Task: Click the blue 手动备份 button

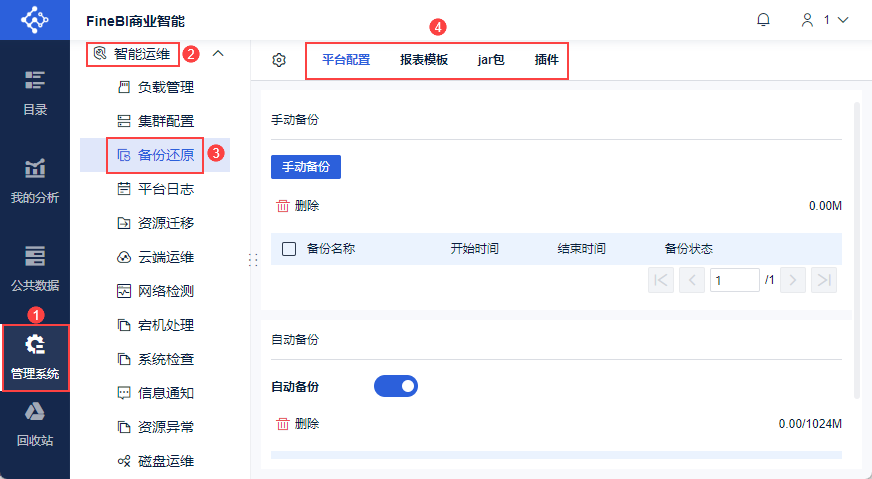Action: click(x=306, y=167)
